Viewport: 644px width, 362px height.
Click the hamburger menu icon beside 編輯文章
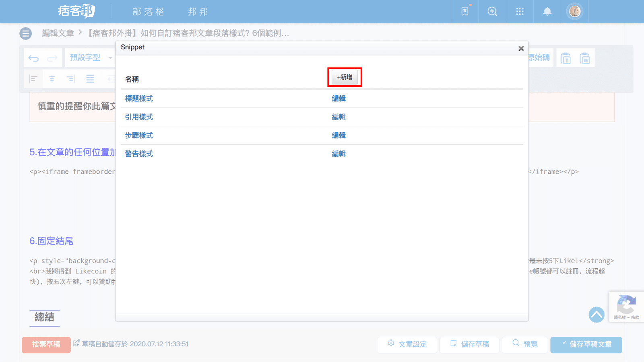pyautogui.click(x=25, y=33)
